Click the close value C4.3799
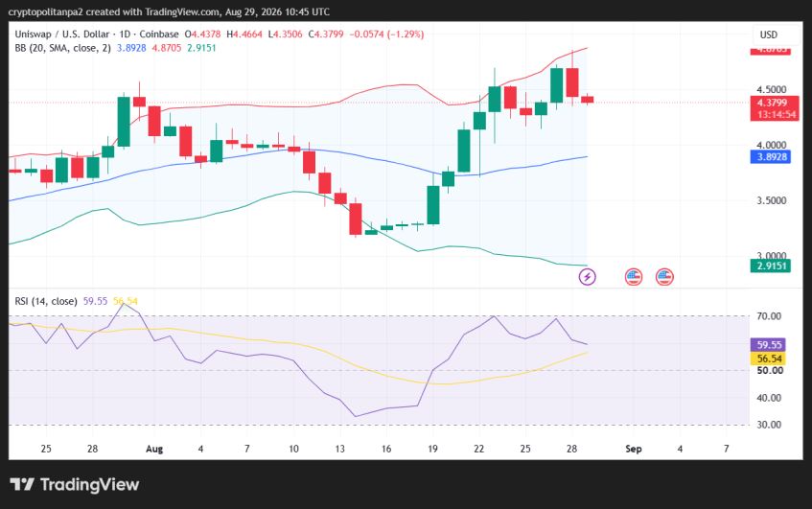The image size is (812, 509). coord(326,35)
